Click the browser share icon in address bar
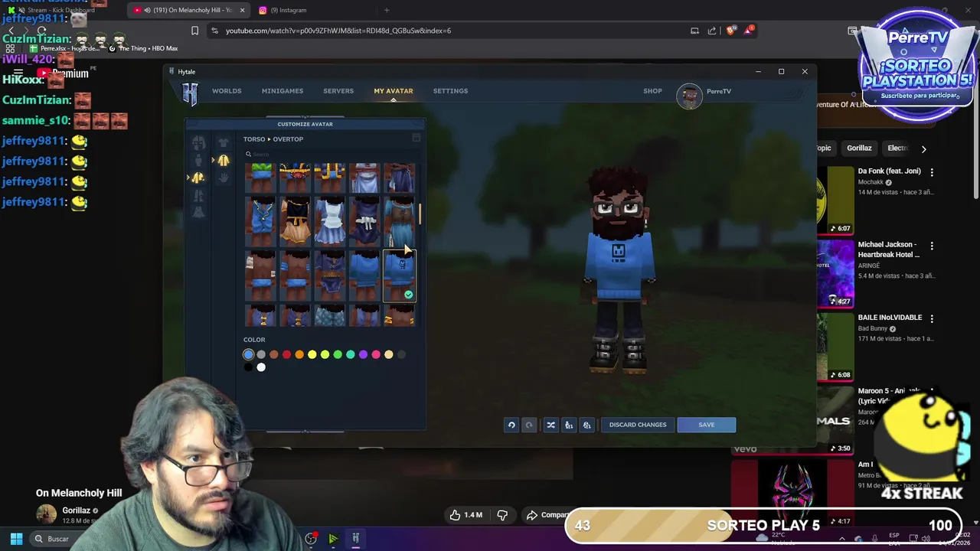The height and width of the screenshot is (551, 980). pyautogui.click(x=712, y=31)
